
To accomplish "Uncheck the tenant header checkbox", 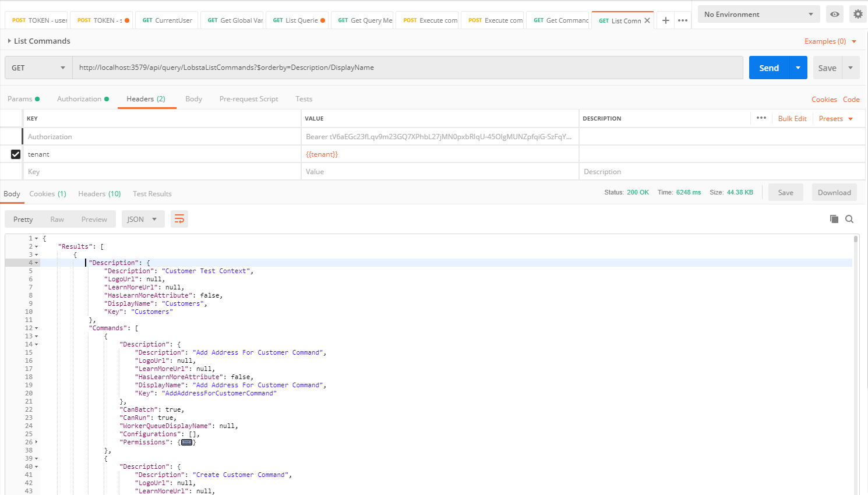I will pyautogui.click(x=16, y=154).
